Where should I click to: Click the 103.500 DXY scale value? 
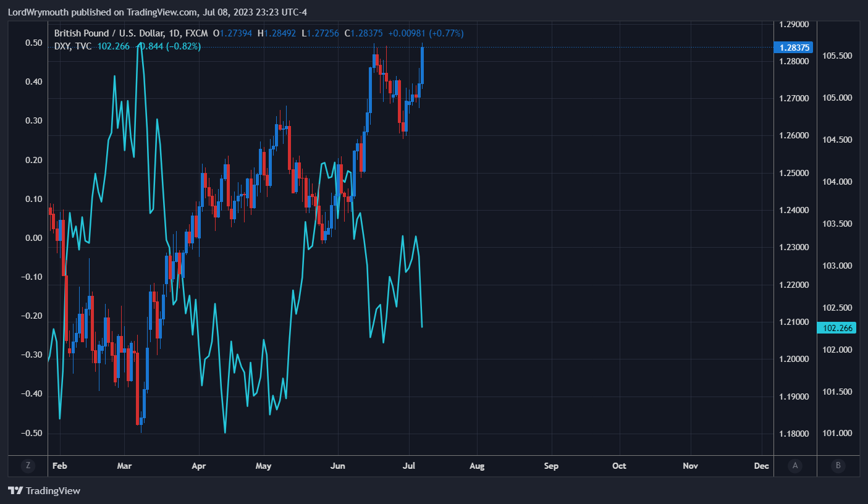(836, 224)
